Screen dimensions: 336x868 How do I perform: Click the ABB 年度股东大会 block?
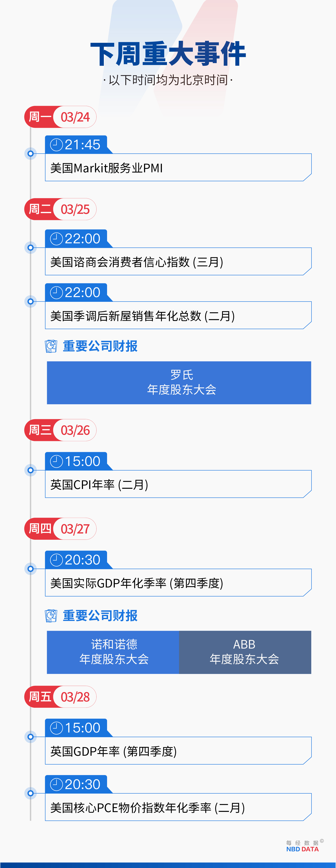click(x=245, y=652)
